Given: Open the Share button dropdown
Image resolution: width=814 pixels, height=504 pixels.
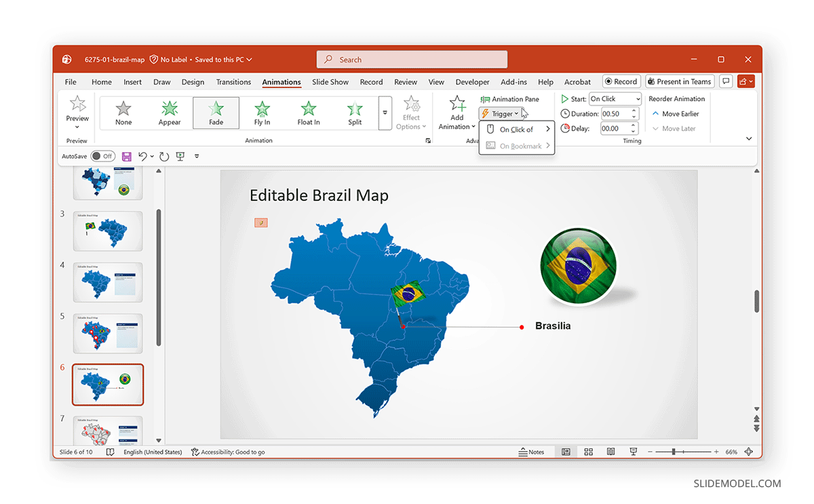Looking at the screenshot, I should coord(746,81).
